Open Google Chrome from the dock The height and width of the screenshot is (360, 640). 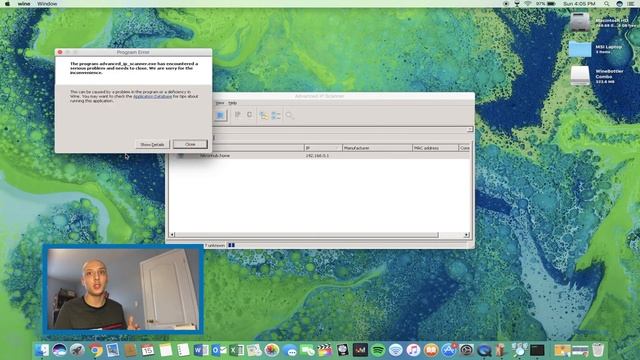(96, 350)
